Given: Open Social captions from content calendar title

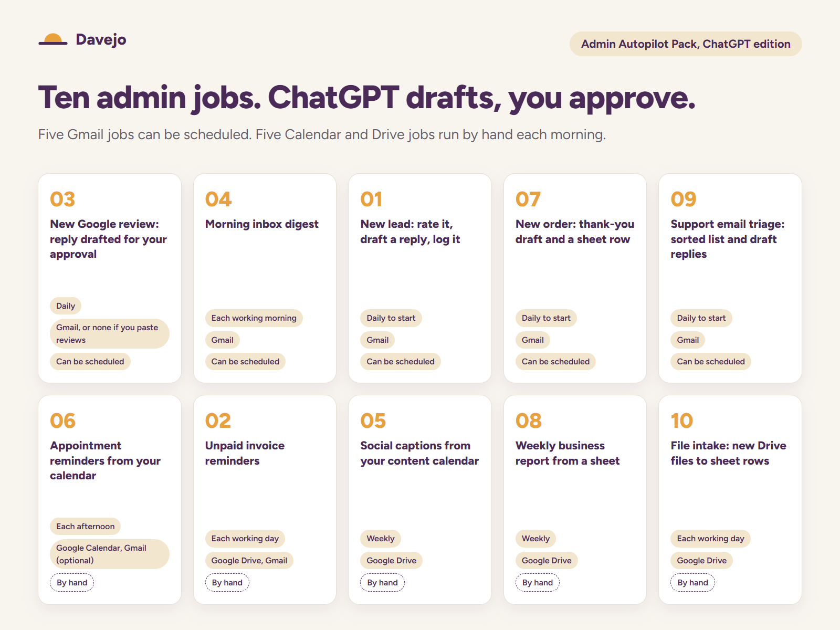Looking at the screenshot, I should point(419,453).
